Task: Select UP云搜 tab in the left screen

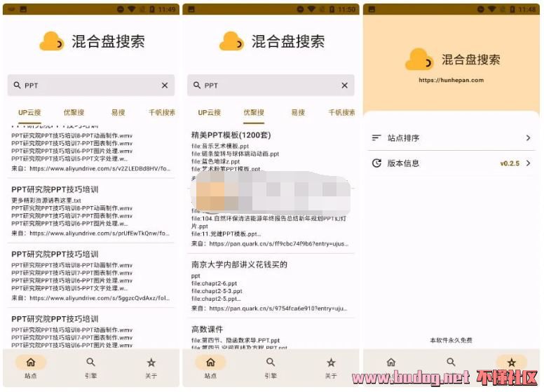Action: [29, 112]
